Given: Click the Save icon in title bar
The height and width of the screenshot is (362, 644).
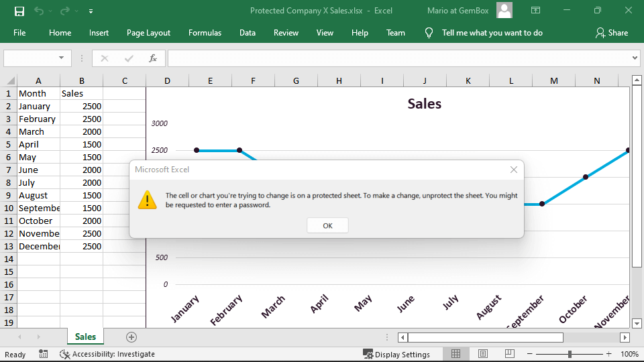Looking at the screenshot, I should 19,11.
